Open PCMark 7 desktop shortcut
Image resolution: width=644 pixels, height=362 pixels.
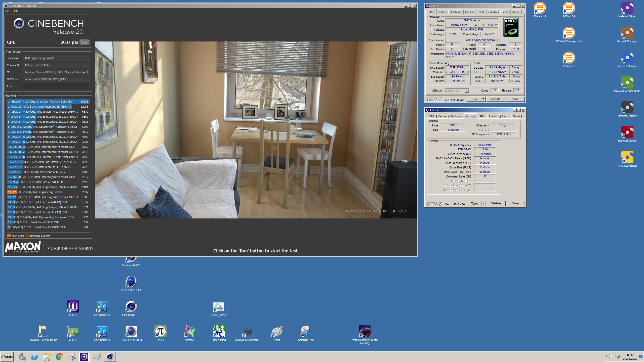569,60
